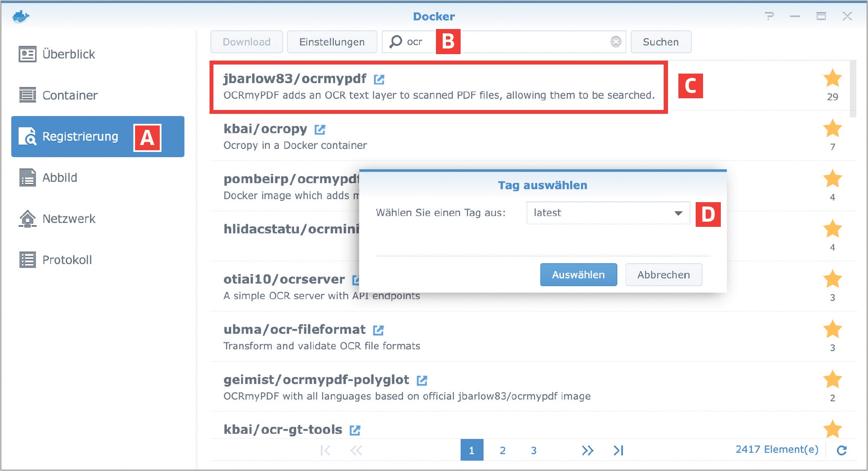Refresh the registry results list
868x471 pixels.
coord(842,450)
